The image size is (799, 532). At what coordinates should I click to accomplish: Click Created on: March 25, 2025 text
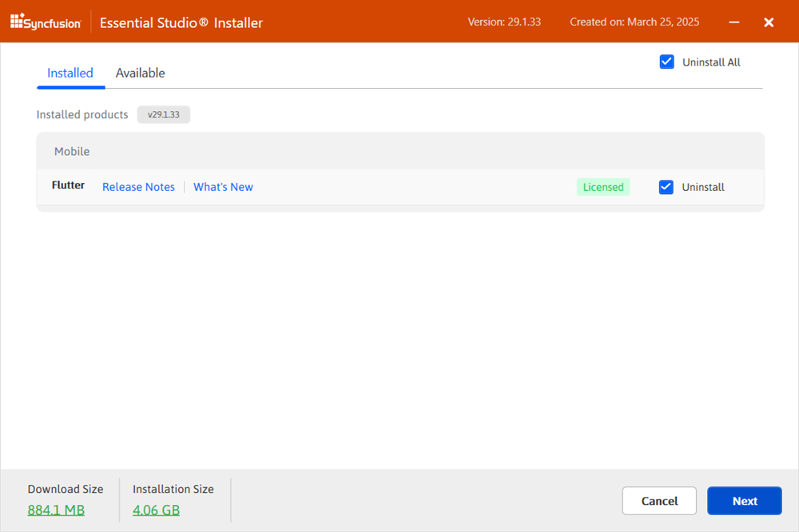(x=634, y=22)
